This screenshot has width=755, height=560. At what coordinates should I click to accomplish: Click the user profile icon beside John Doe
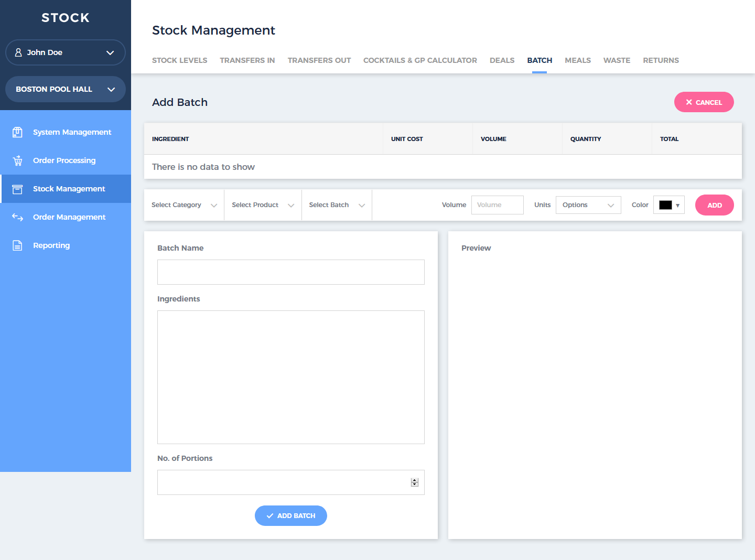[19, 52]
